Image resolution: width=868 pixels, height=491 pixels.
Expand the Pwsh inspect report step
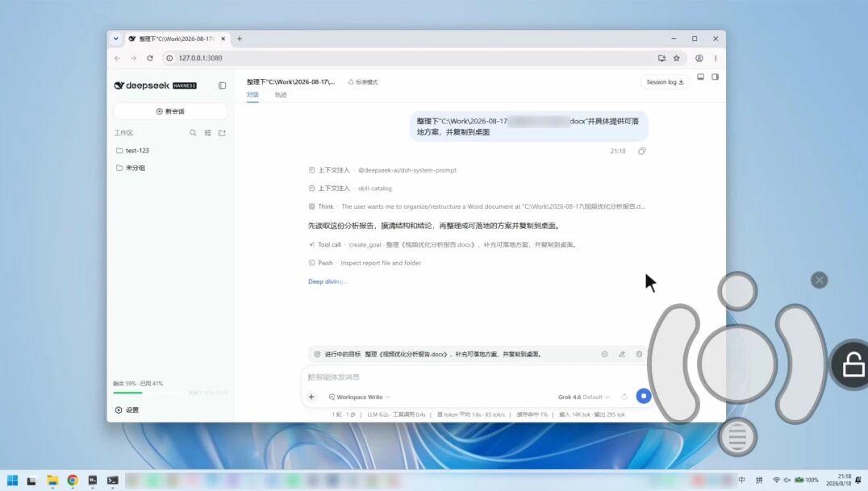coord(365,263)
